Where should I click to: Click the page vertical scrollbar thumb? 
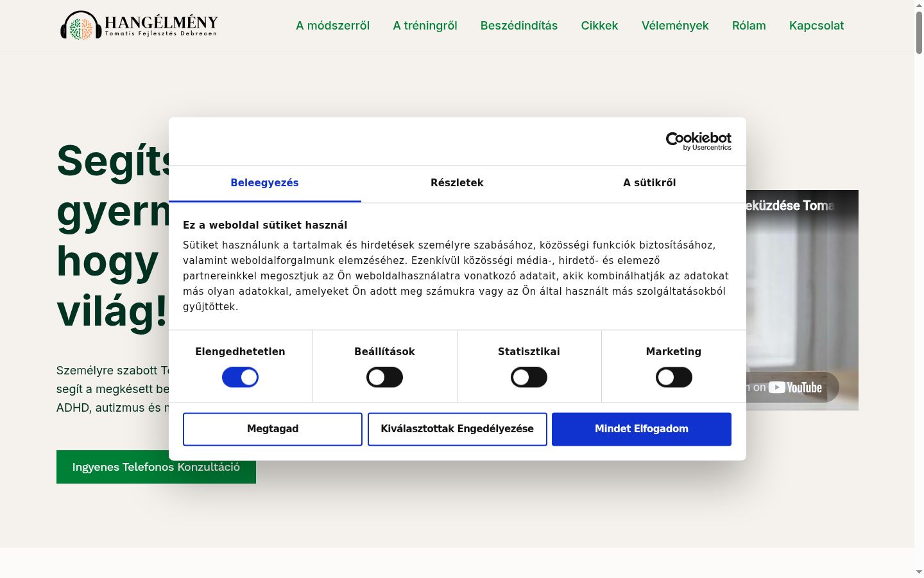click(919, 32)
